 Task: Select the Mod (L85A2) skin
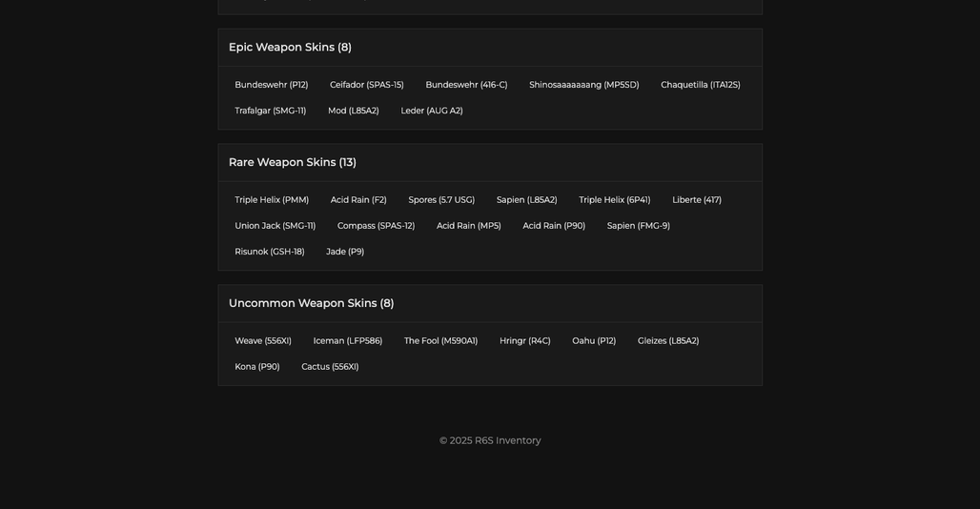coord(354,111)
